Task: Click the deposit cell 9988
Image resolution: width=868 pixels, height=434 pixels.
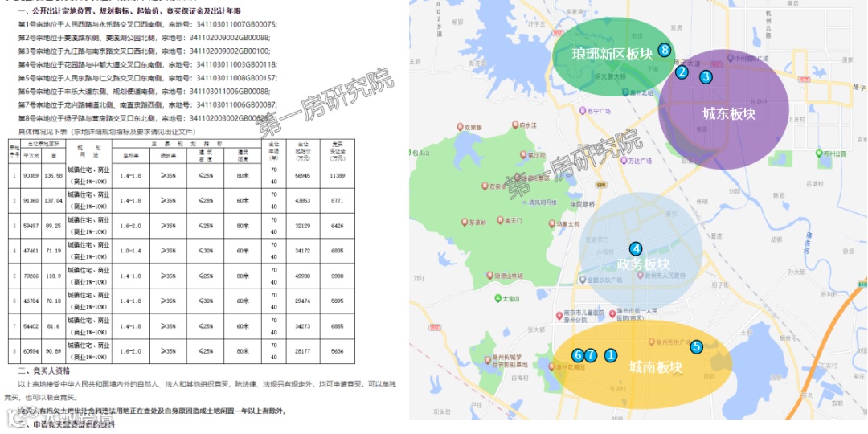Action: [x=337, y=276]
